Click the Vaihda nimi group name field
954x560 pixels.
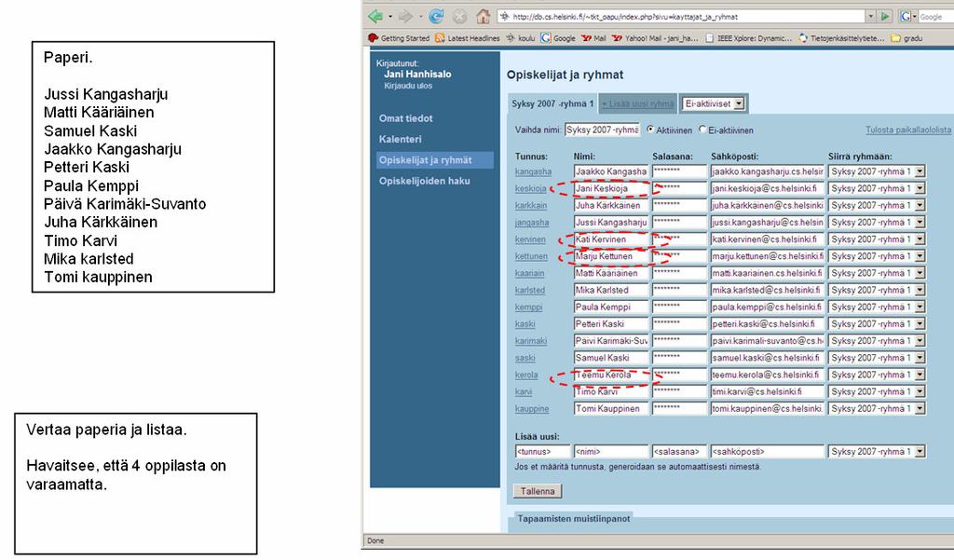pos(603,130)
